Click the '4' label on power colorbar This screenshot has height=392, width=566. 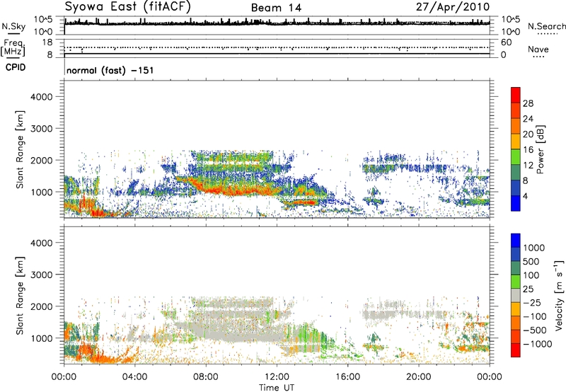525,197
